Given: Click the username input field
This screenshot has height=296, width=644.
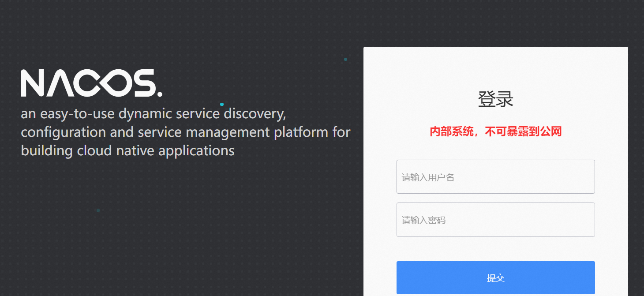Looking at the screenshot, I should coord(495,176).
